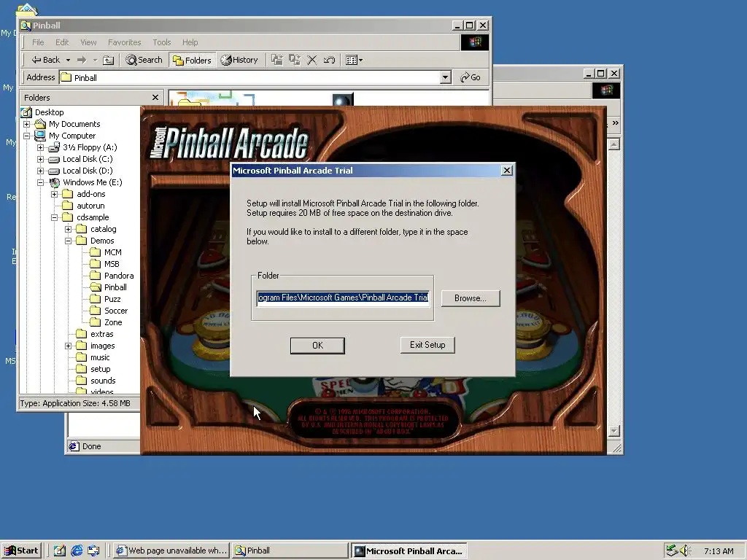Open the Help menu
Screen dimensions: 747x560
(x=190, y=42)
